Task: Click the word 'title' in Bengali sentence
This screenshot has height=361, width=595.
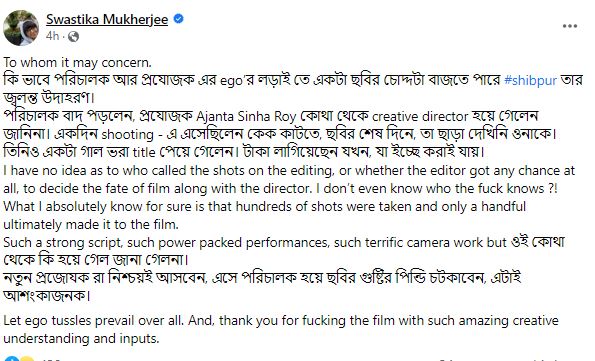Action: [x=144, y=152]
